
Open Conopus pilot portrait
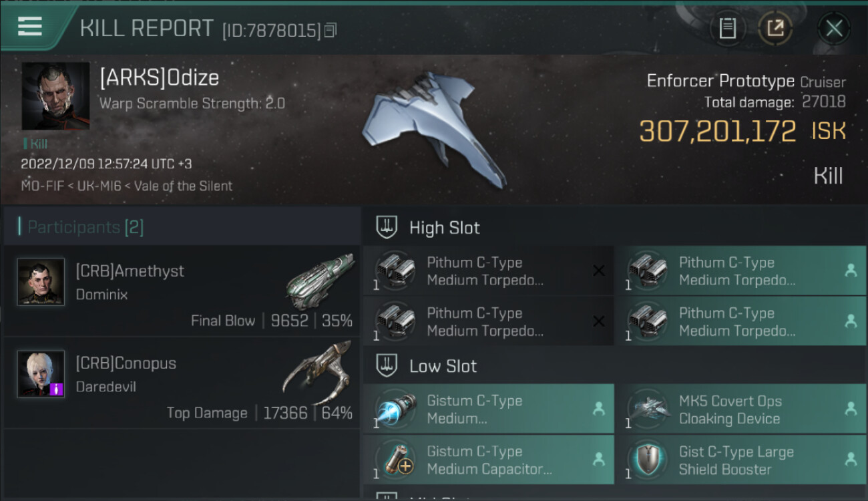point(41,374)
